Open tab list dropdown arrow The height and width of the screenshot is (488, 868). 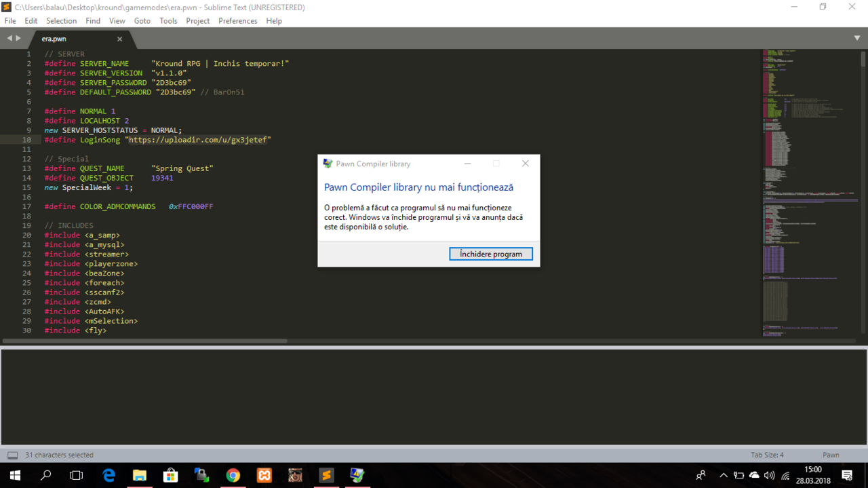click(858, 39)
